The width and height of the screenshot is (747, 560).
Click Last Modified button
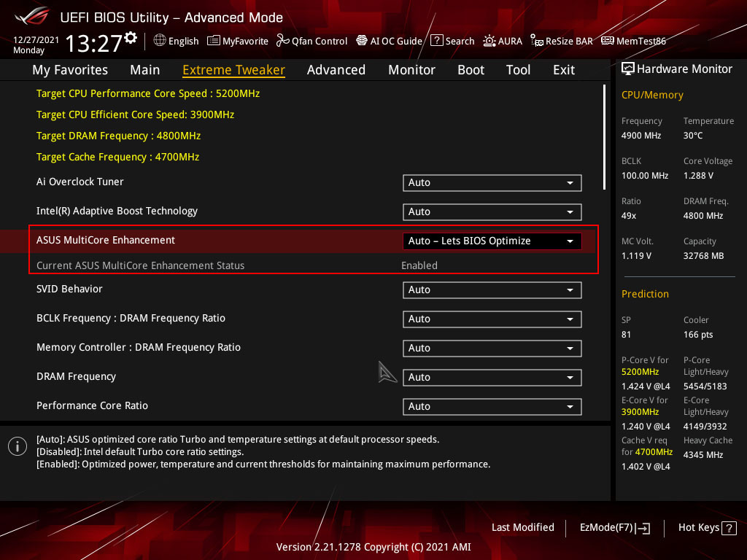[522, 528]
